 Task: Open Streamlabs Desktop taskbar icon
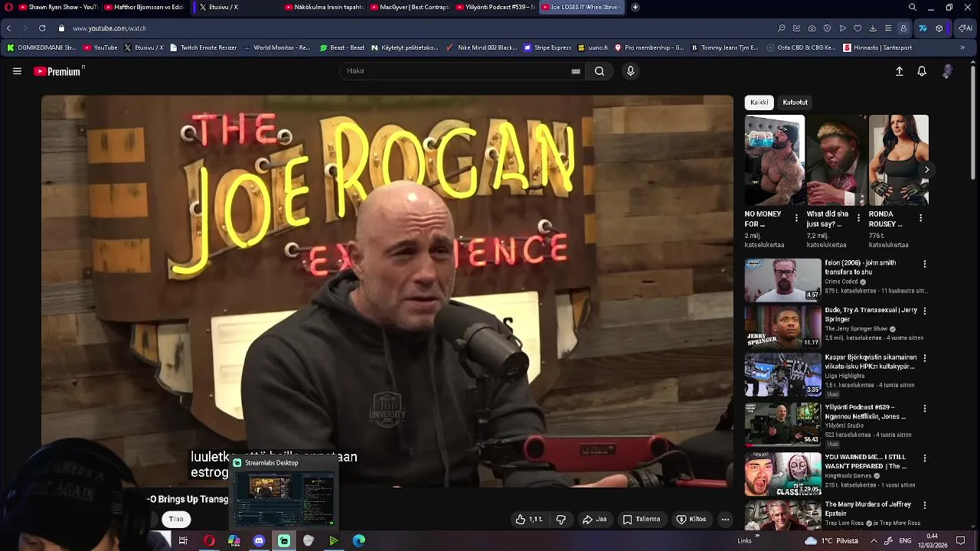(284, 541)
